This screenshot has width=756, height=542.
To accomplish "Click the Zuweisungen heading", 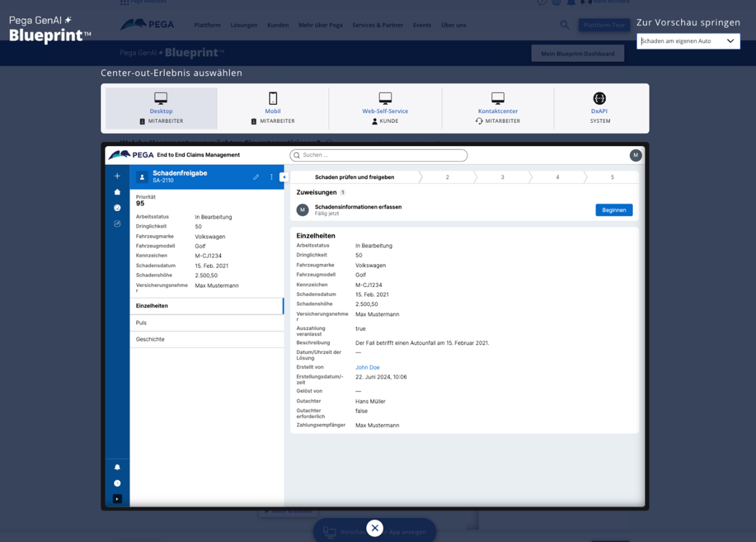I will click(316, 192).
